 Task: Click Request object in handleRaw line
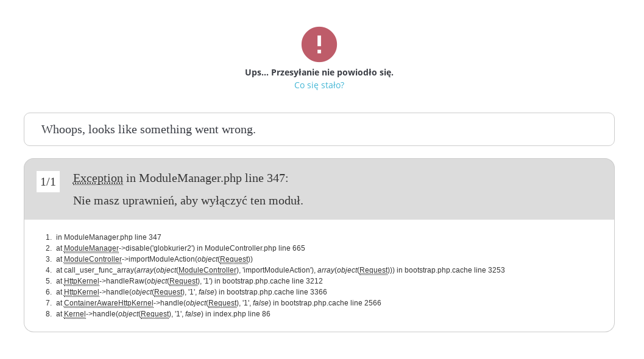tap(183, 282)
